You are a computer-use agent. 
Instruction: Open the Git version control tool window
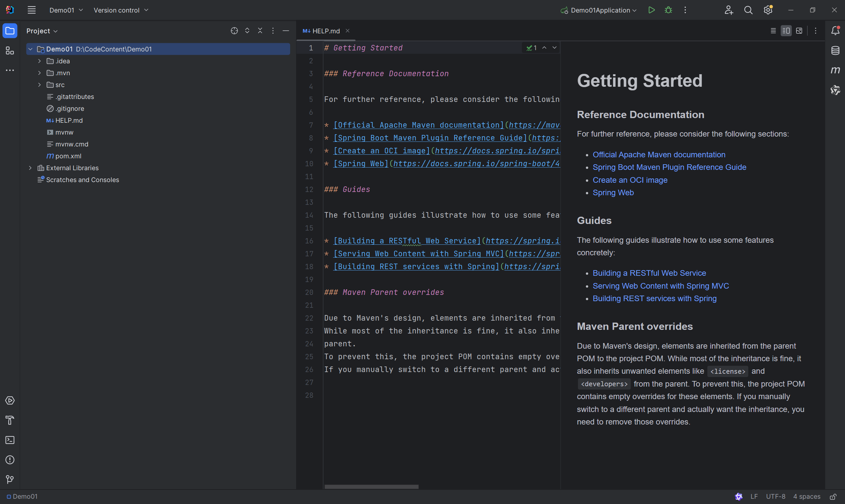pos(10,479)
